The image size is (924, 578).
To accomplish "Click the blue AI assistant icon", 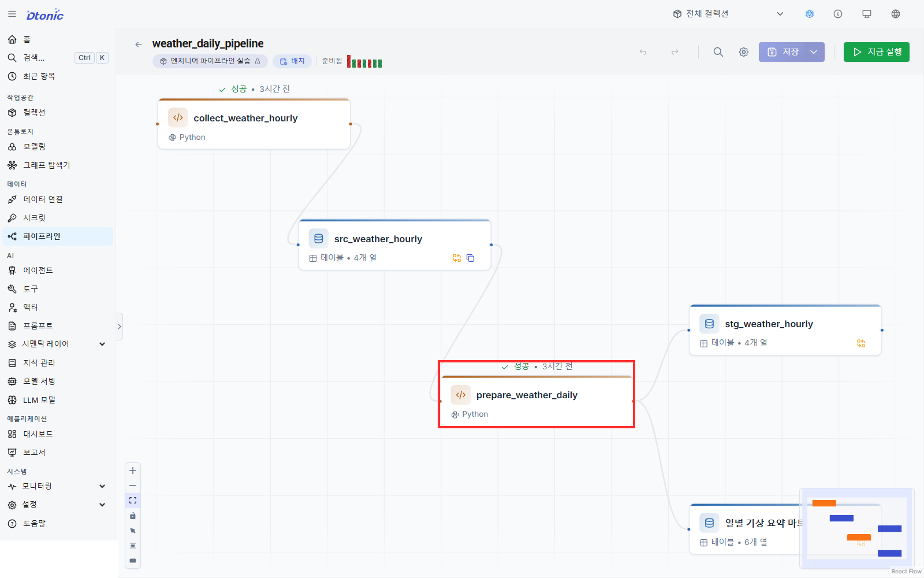I will 810,14.
